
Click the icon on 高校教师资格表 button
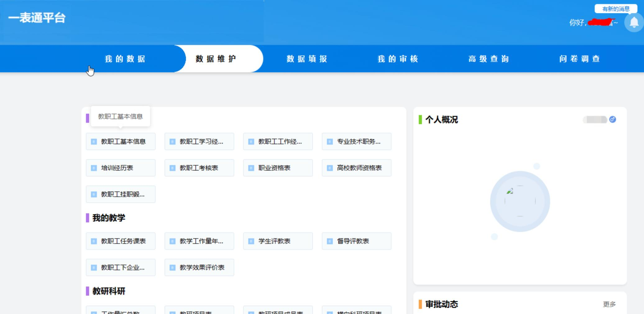point(330,168)
